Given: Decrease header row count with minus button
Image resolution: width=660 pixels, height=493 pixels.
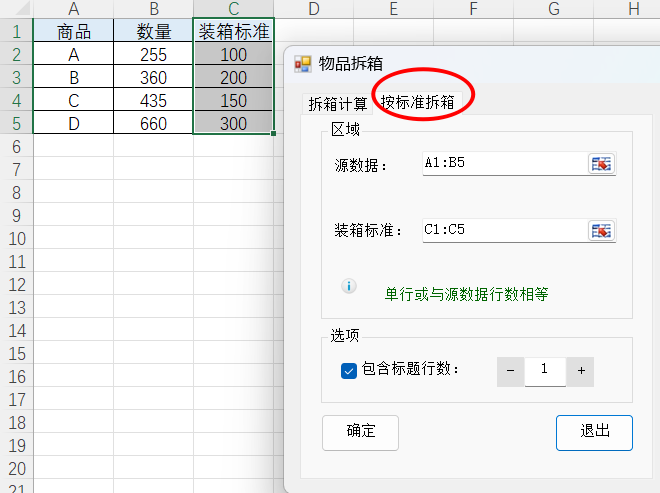Looking at the screenshot, I should (x=511, y=371).
